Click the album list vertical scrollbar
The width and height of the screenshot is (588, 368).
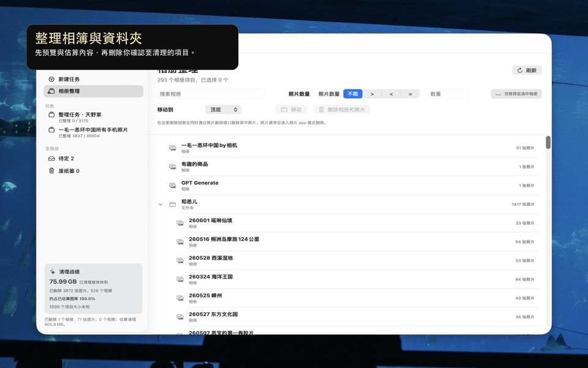coord(548,142)
